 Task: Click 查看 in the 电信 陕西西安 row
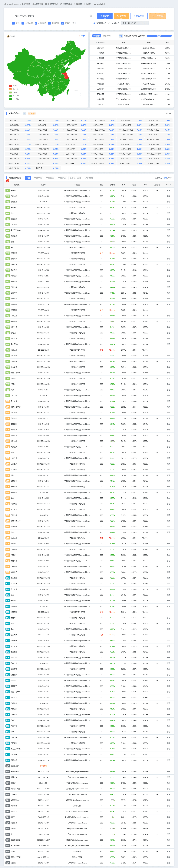point(168,190)
